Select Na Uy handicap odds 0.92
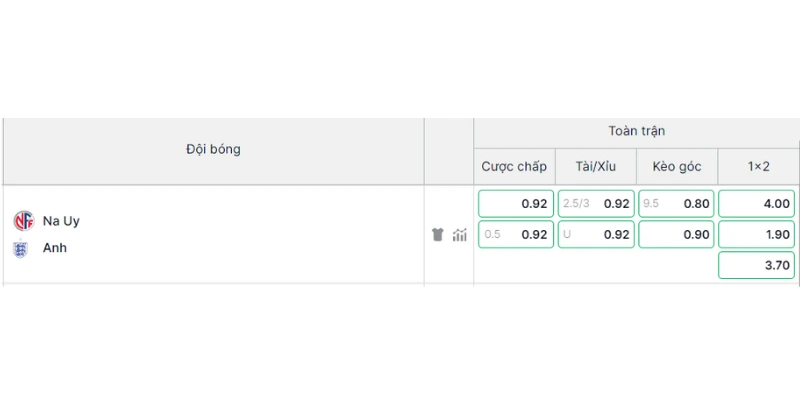The width and height of the screenshot is (800, 400). pos(516,204)
